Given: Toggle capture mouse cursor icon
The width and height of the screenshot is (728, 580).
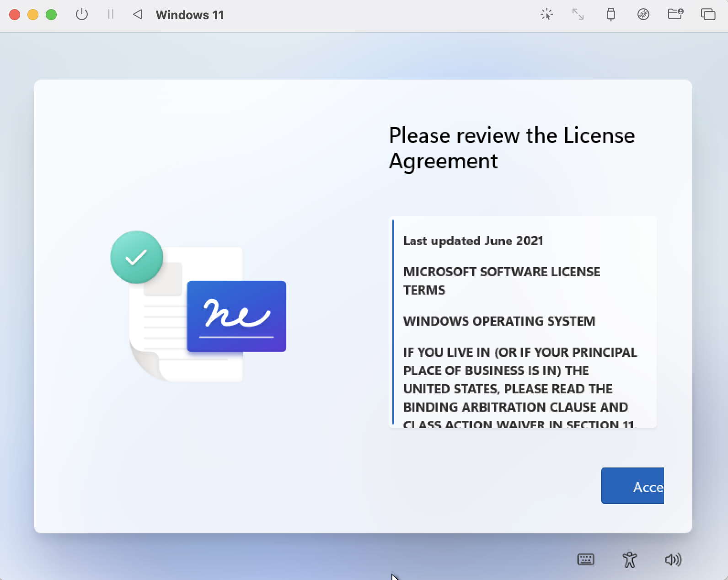Looking at the screenshot, I should 546,15.
